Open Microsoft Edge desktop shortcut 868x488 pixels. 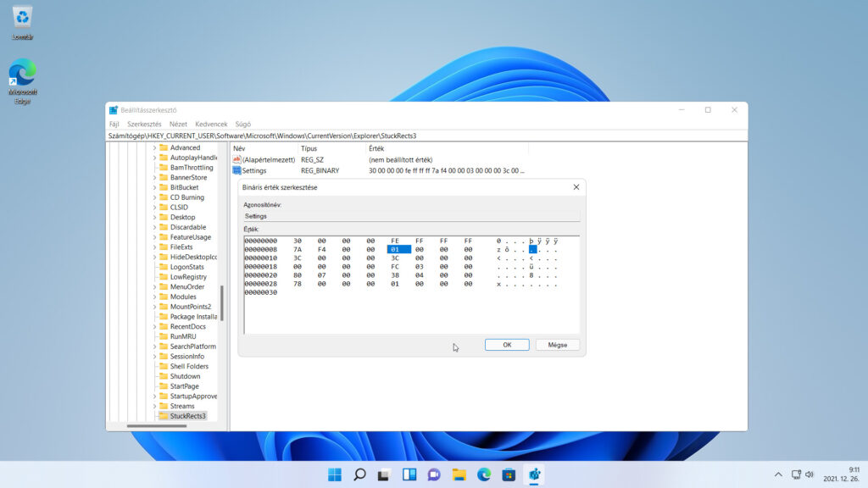coord(22,80)
